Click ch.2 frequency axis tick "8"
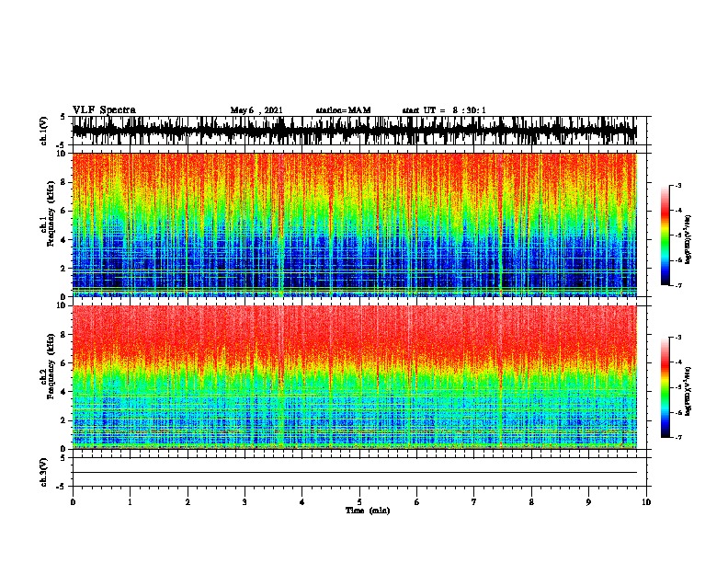 64,334
